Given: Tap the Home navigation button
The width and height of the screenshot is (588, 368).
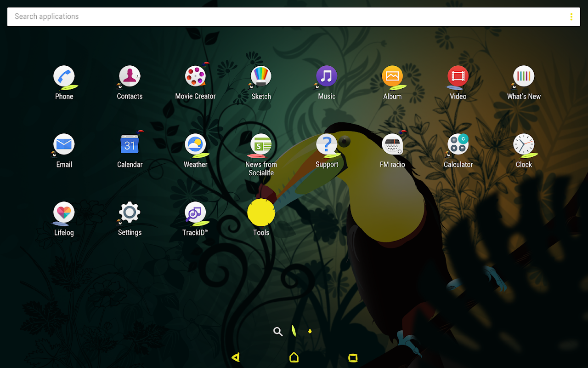Looking at the screenshot, I should coord(294,357).
